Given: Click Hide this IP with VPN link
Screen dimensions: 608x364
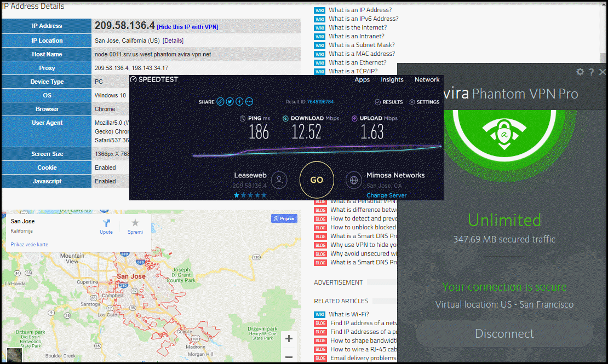Looking at the screenshot, I should pyautogui.click(x=187, y=27).
